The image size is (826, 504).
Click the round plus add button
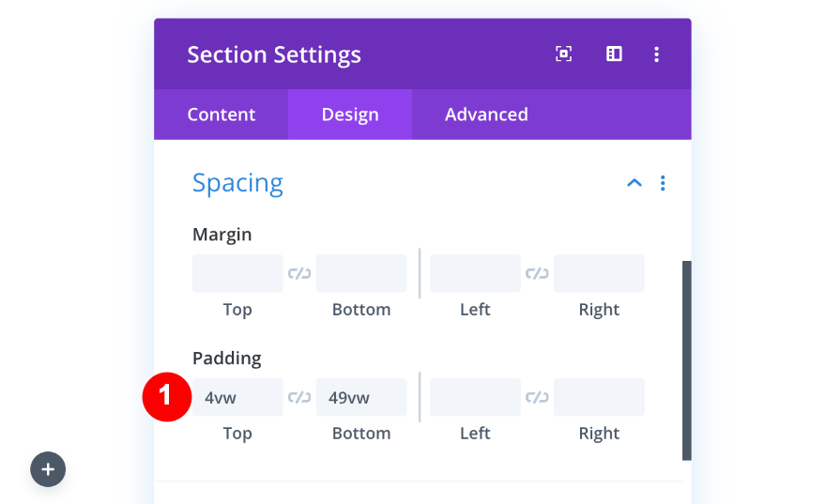tap(48, 469)
